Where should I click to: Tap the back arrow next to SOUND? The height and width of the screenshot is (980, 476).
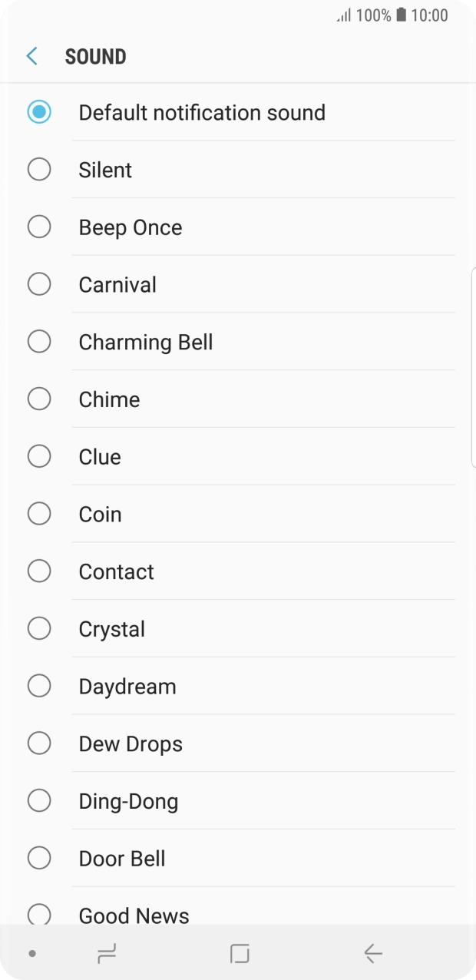pyautogui.click(x=31, y=55)
